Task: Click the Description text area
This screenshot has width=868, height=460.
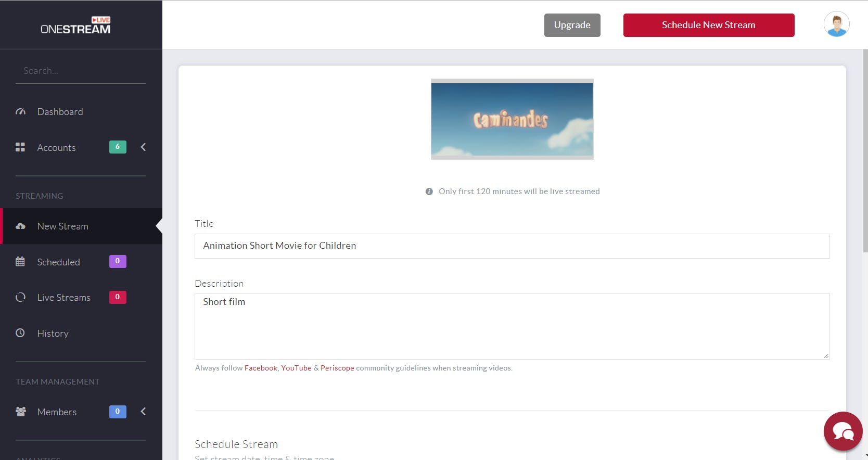Action: click(x=512, y=326)
